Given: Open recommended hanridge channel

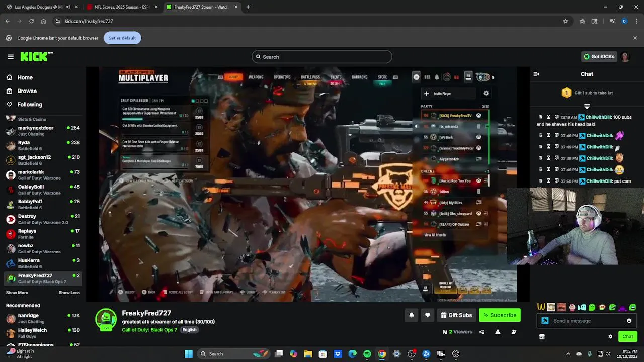Looking at the screenshot, I should click(43, 318).
